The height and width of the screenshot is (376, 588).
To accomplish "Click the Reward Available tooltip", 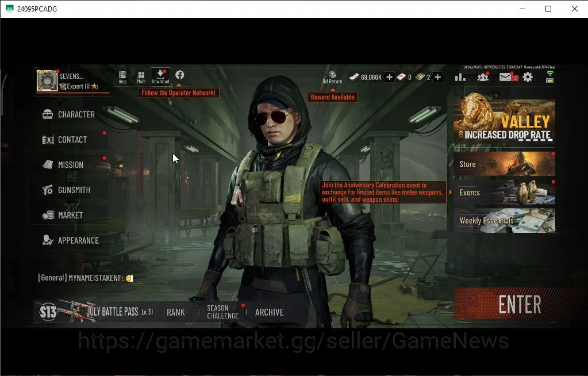I will [332, 97].
